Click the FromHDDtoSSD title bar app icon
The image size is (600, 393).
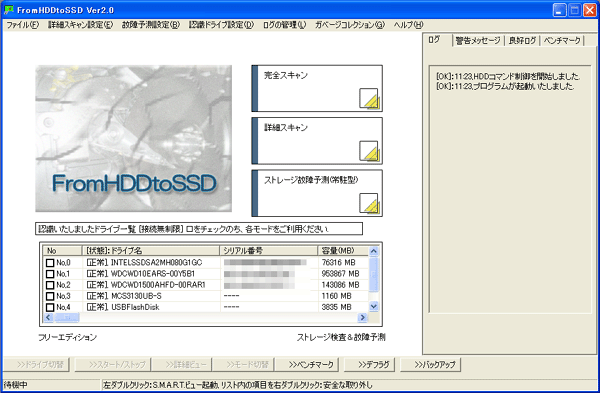tap(9, 10)
